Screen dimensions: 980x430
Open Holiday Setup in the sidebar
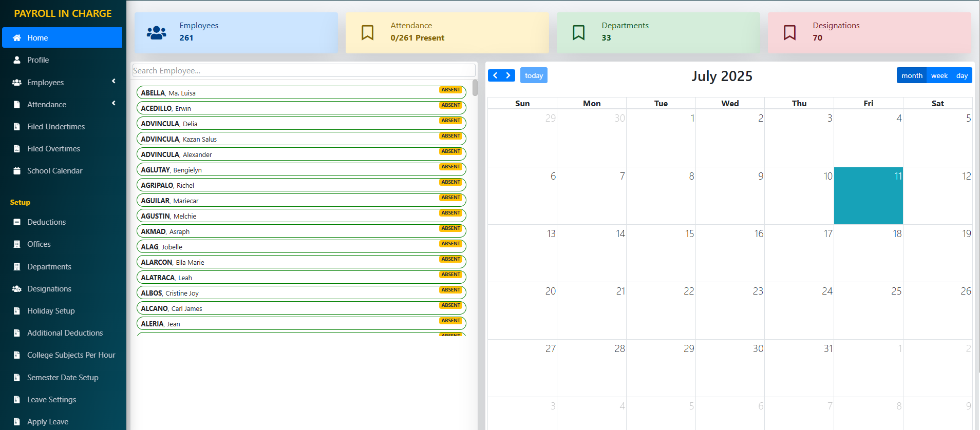click(51, 311)
